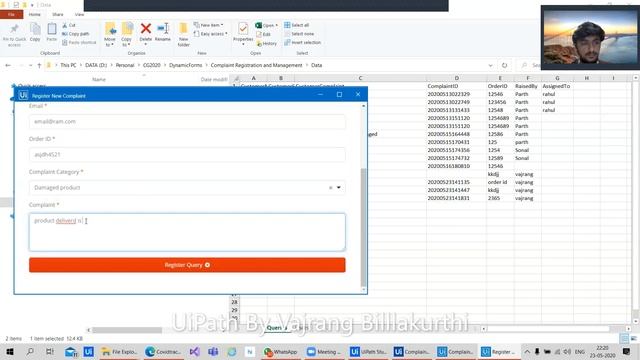
Task: Click the form's vertical scrollbar
Action: [x=364, y=227]
